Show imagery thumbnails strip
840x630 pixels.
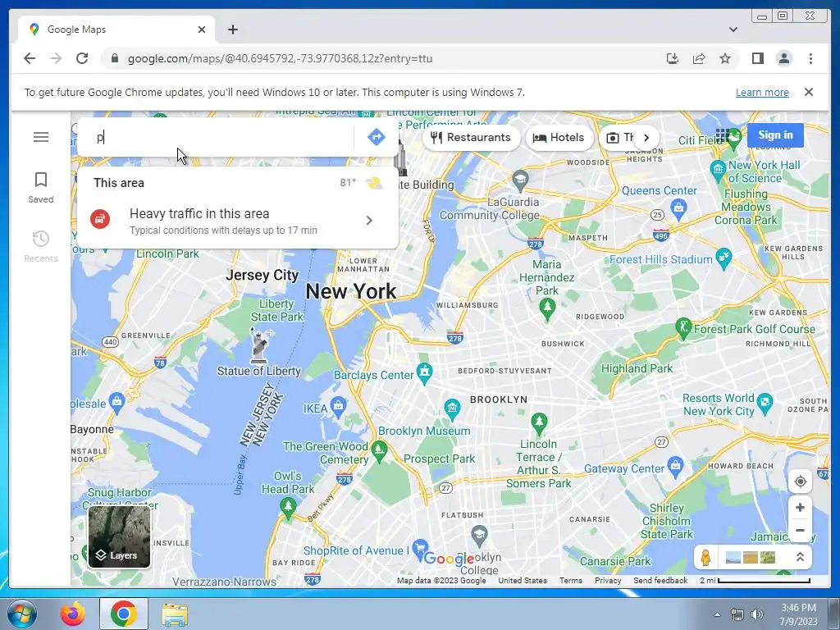tap(751, 558)
